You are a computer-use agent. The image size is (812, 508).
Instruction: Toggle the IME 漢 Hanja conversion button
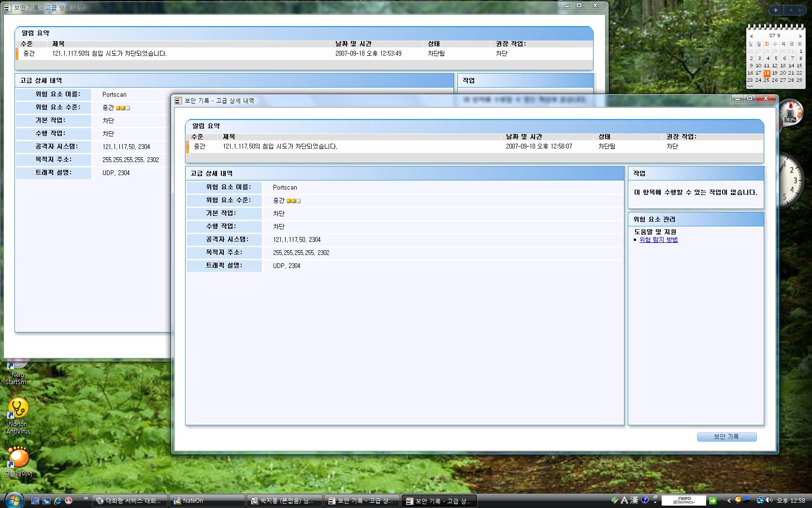coord(634,500)
